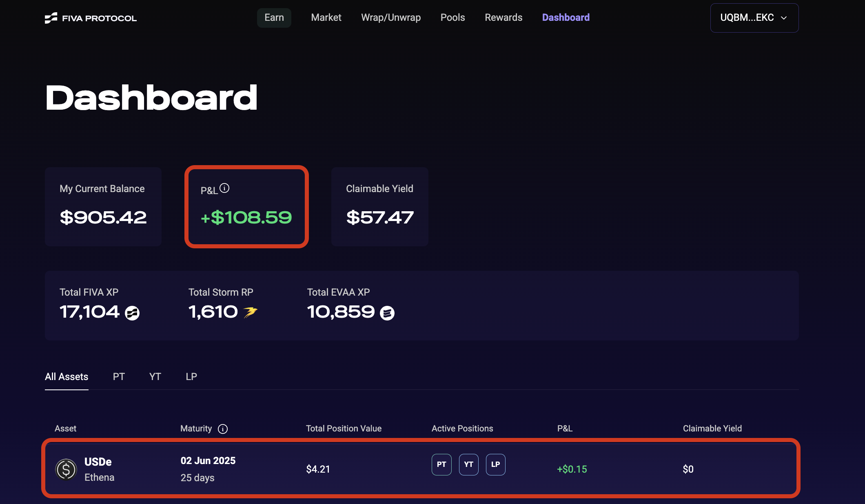
Task: Click the USDe asset dollar icon
Action: (66, 469)
